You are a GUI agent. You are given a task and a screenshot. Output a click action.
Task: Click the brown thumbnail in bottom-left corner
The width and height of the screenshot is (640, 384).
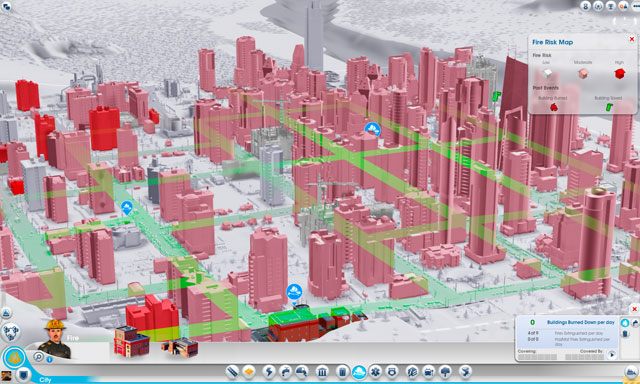pos(6,376)
